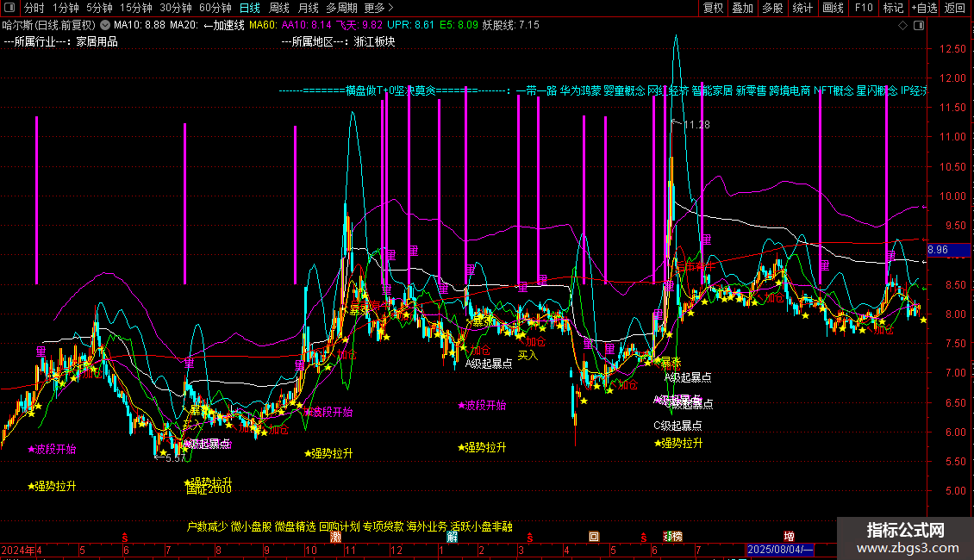
Task: Click the E5: 8.09 indicator value
Action: point(459,26)
